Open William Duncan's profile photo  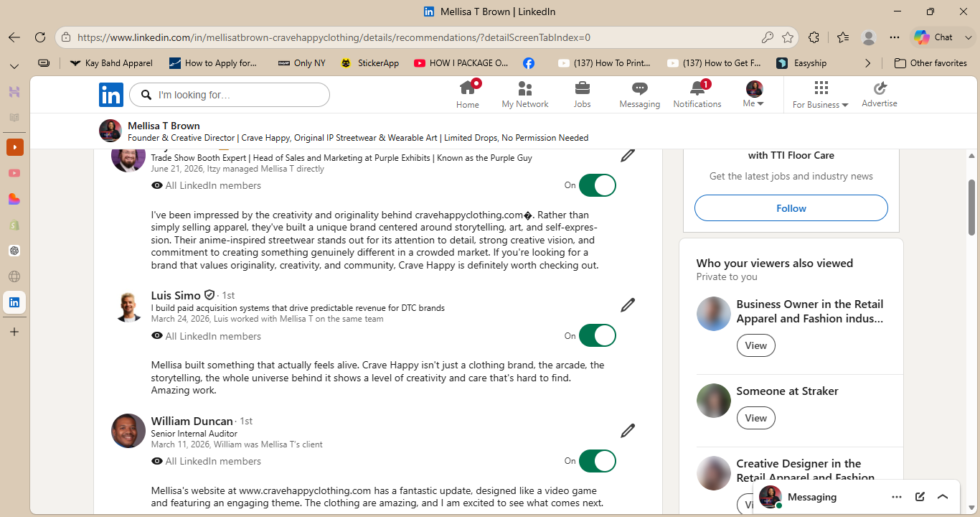[128, 431]
